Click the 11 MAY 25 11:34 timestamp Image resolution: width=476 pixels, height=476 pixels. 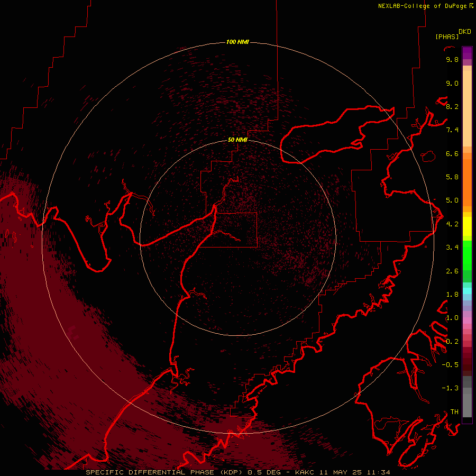pos(355,472)
